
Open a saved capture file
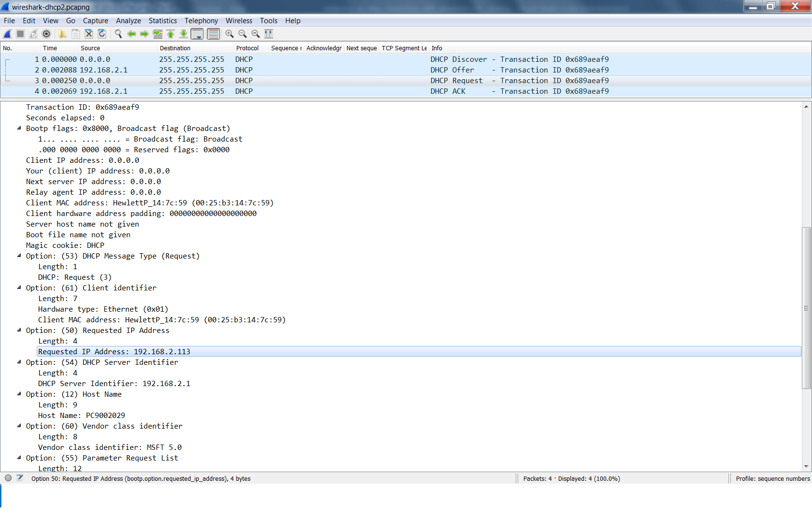click(62, 34)
